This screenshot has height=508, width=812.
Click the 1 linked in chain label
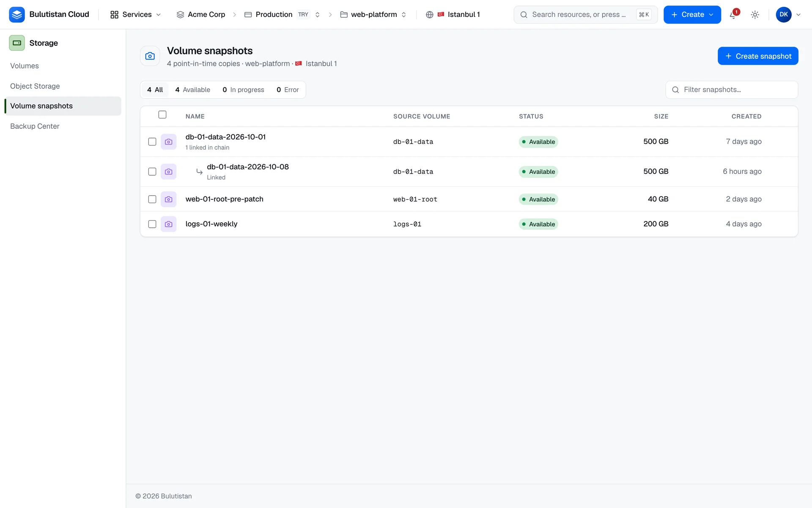(x=207, y=148)
